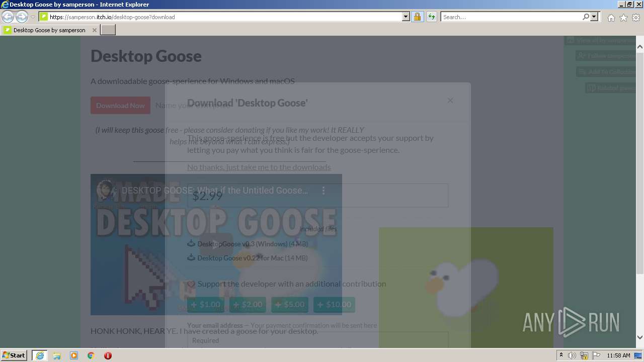Open the Windows Start menu

pos(14,355)
